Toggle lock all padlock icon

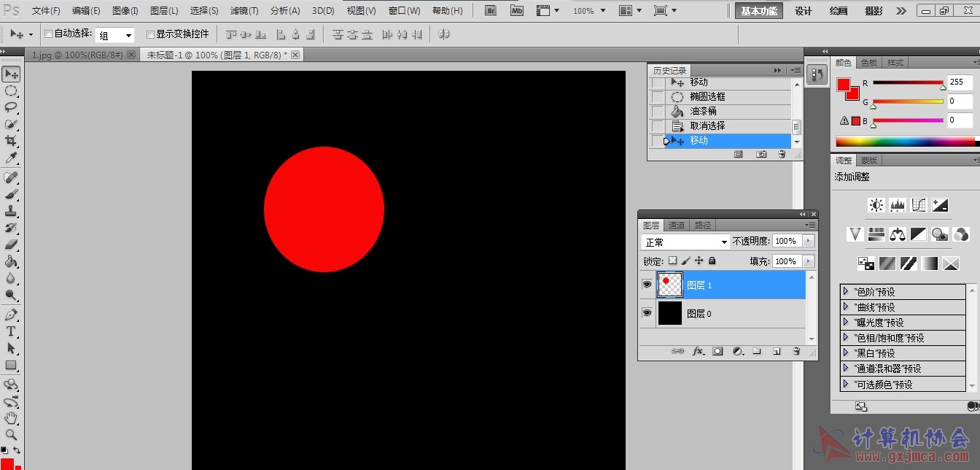pyautogui.click(x=712, y=261)
